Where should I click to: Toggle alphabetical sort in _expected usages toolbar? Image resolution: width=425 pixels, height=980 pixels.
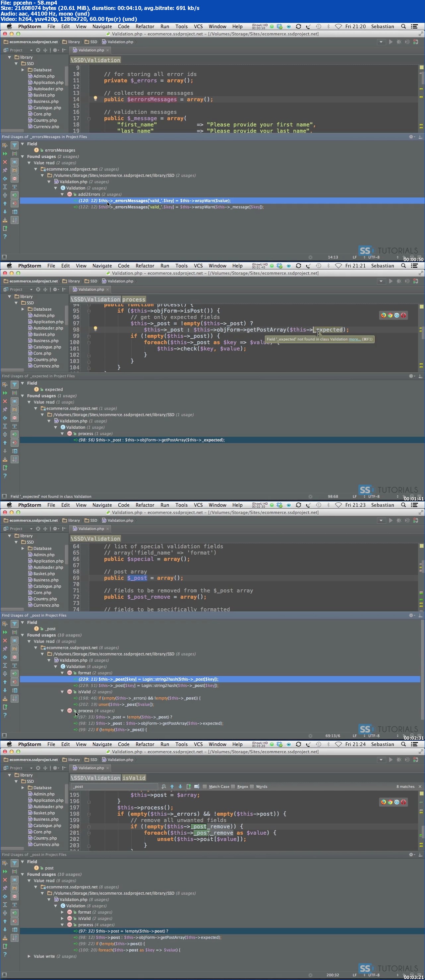coord(15,459)
